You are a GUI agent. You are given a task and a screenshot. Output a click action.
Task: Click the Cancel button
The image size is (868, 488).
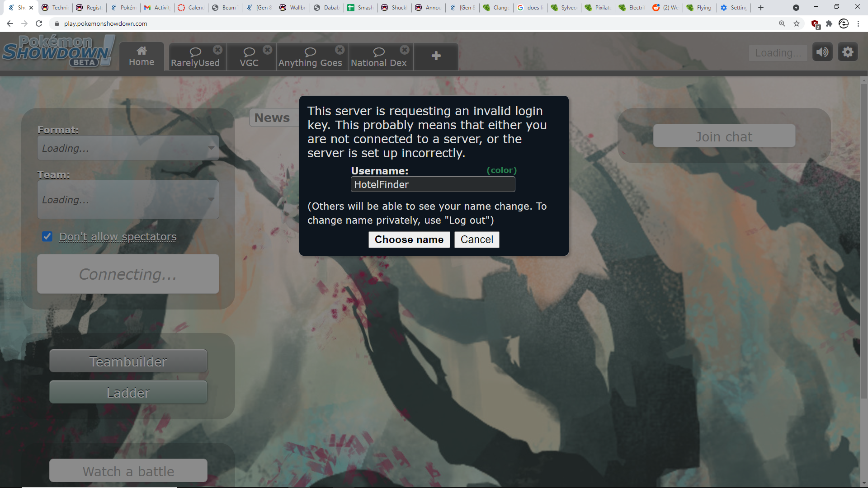(x=476, y=239)
